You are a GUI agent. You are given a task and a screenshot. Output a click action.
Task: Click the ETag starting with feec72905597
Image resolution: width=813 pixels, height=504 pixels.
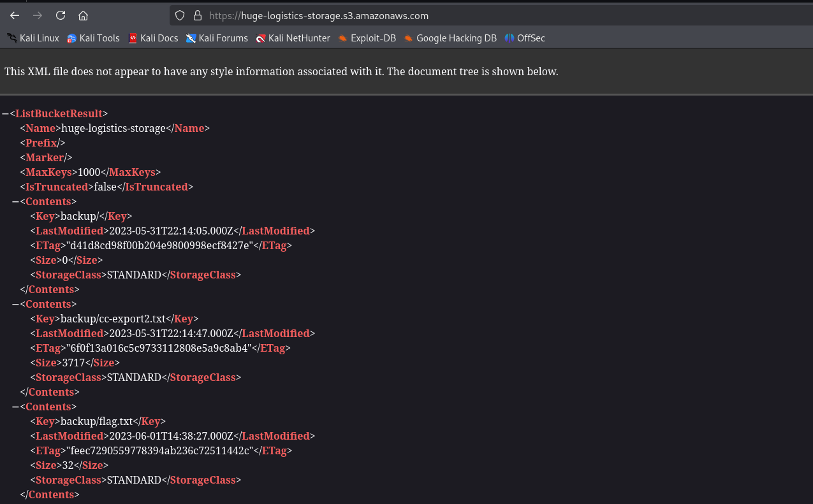tap(161, 450)
